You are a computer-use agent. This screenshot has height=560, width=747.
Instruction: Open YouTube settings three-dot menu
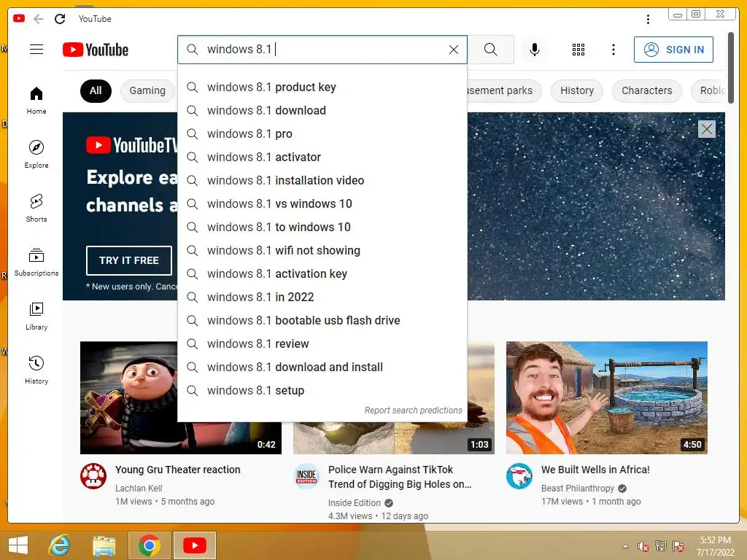coord(614,50)
